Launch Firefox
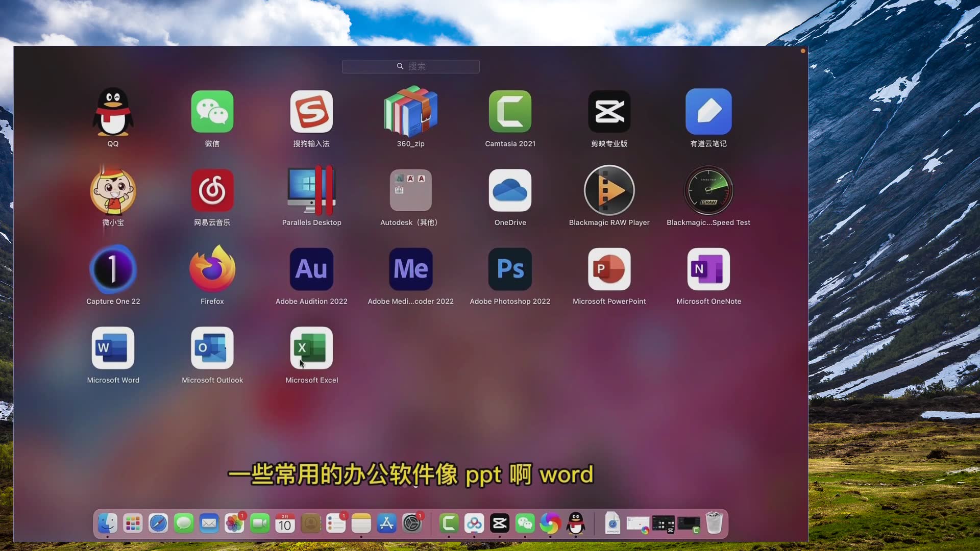The height and width of the screenshot is (551, 980). [x=212, y=269]
